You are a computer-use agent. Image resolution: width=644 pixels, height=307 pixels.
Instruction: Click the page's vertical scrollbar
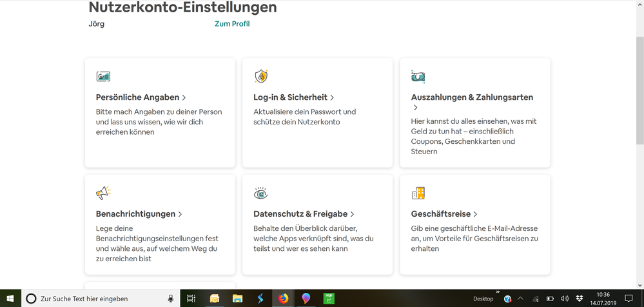[x=639, y=90]
